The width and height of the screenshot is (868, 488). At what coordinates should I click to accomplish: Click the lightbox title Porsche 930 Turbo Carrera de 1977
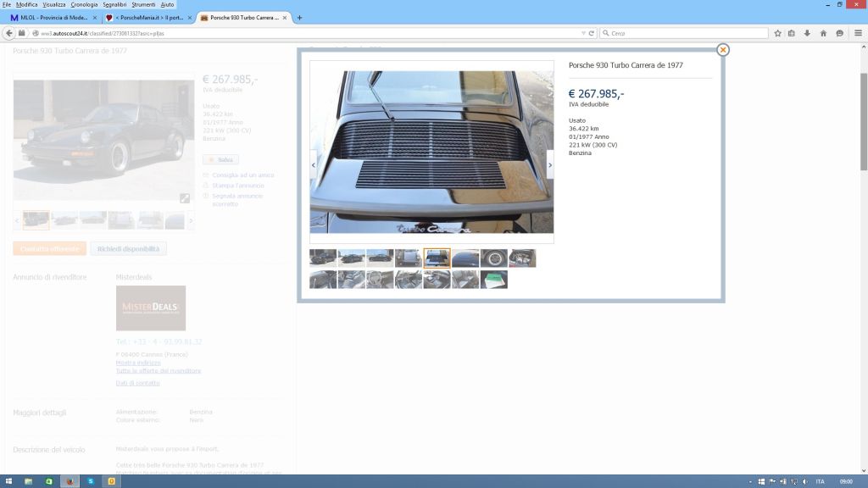pyautogui.click(x=626, y=65)
